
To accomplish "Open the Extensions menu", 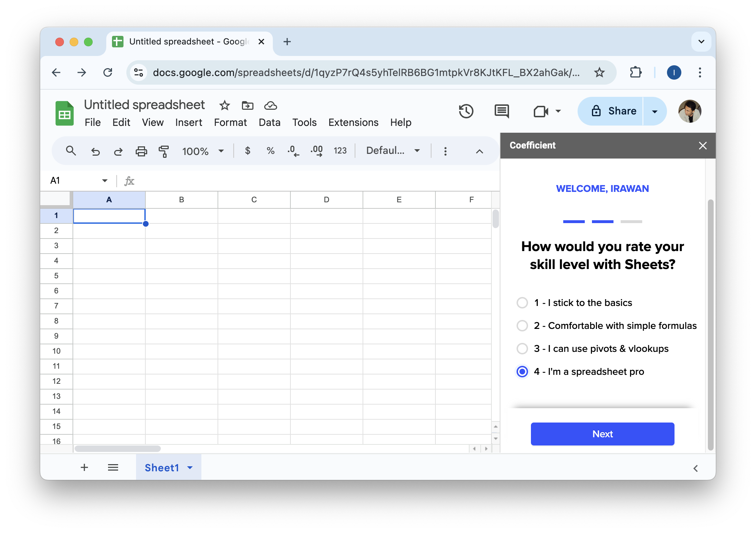I will [x=353, y=122].
